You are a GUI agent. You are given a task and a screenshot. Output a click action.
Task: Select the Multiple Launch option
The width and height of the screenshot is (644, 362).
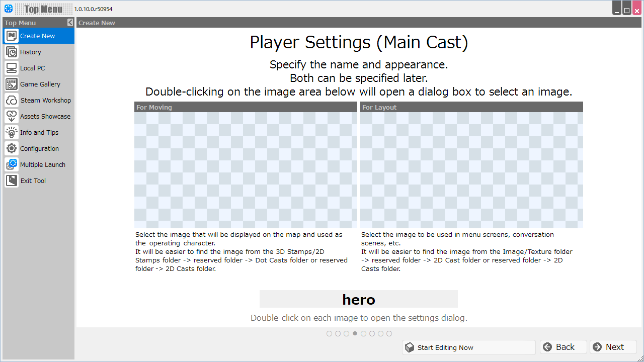(42, 164)
